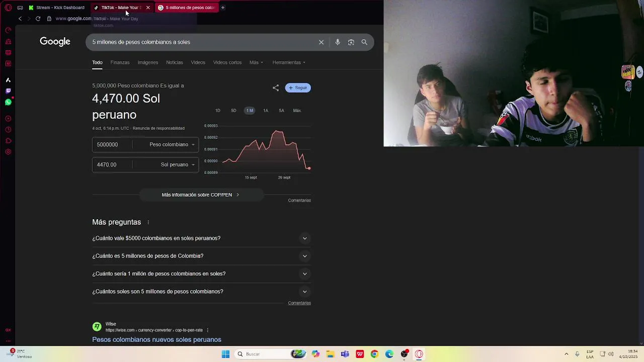
Task: Show hidden tray icons chevron
Action: click(x=567, y=354)
